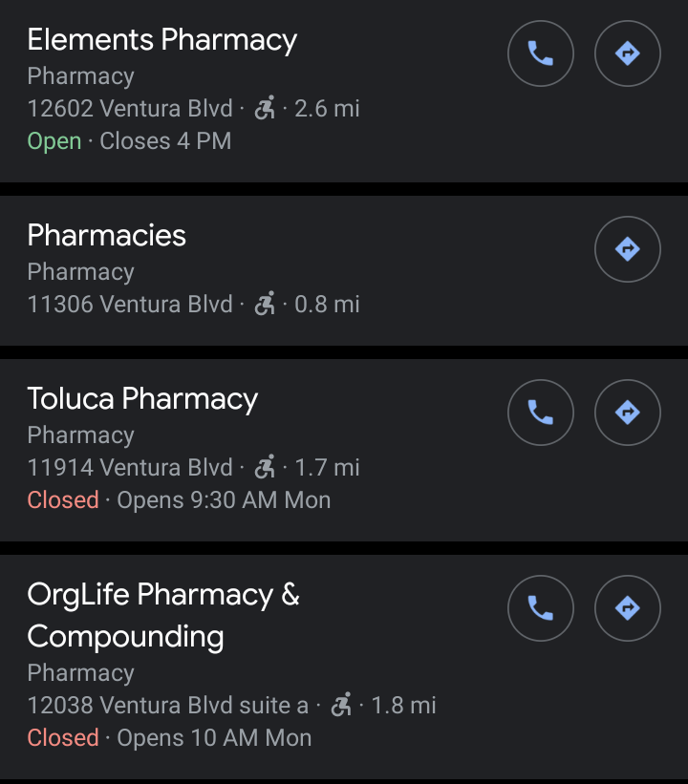View Toluca Pharmacy hours via Opens 9:30 AM Mon
This screenshot has height=784, width=688.
(x=224, y=500)
